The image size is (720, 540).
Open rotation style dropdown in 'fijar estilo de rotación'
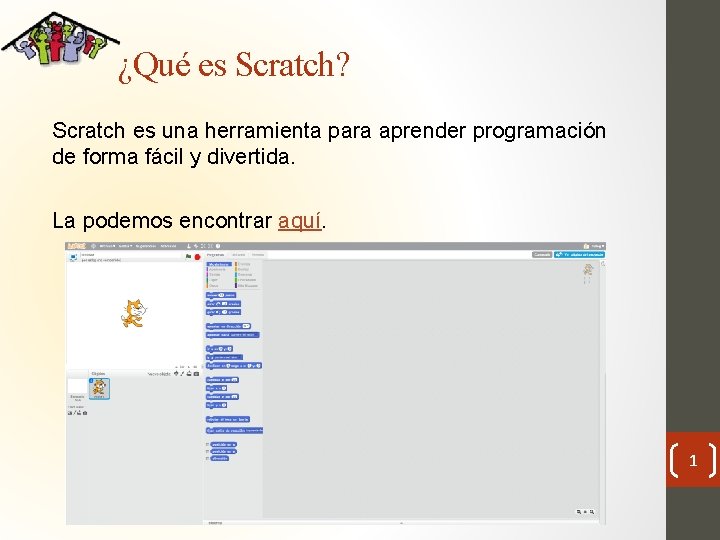(x=254, y=431)
